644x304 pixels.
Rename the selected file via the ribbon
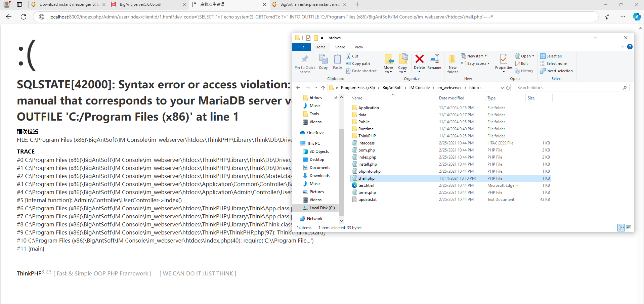coord(434,62)
